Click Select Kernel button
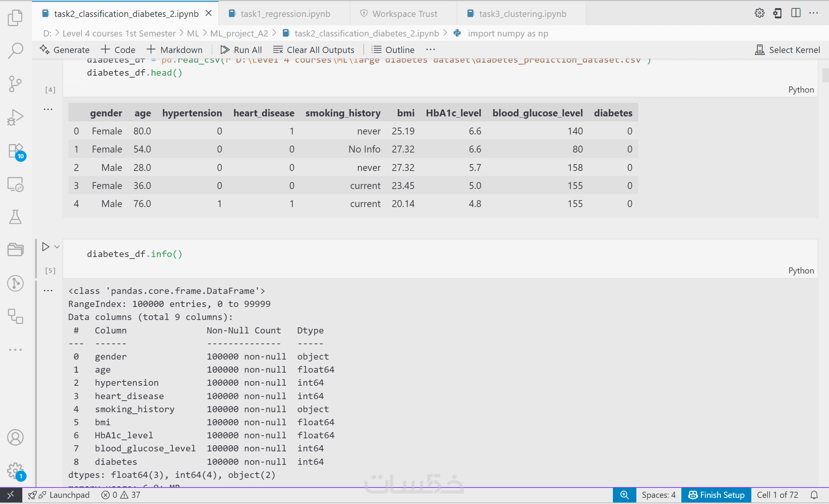 [787, 50]
